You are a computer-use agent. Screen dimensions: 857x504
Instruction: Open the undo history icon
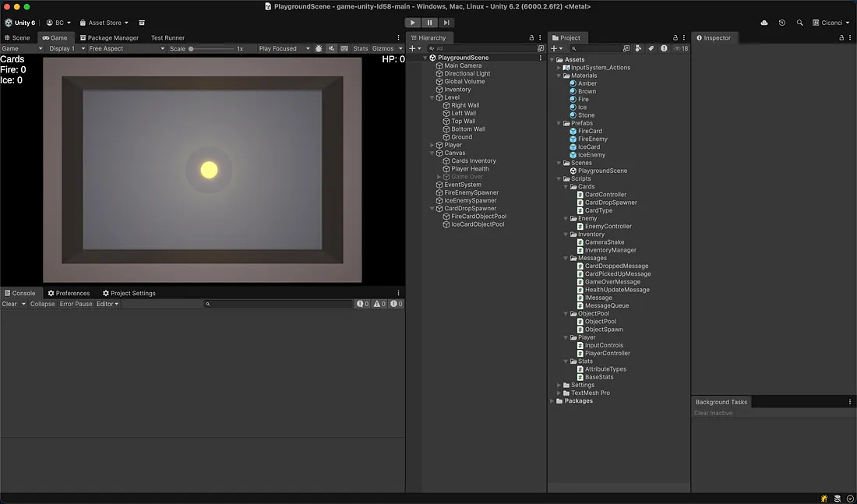pyautogui.click(x=781, y=23)
